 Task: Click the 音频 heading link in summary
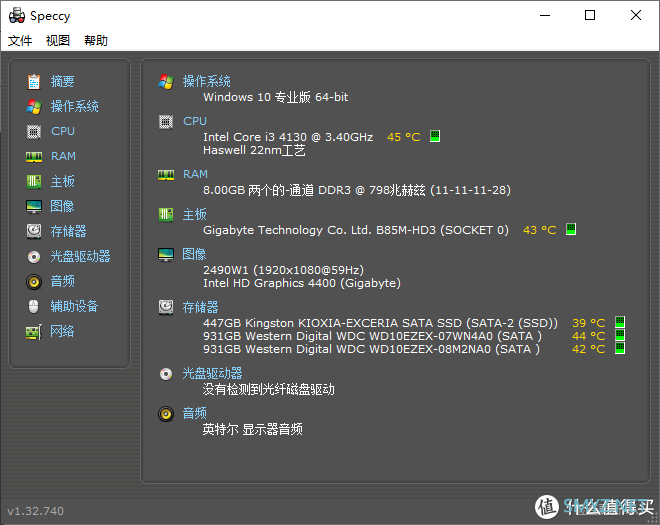click(x=194, y=413)
